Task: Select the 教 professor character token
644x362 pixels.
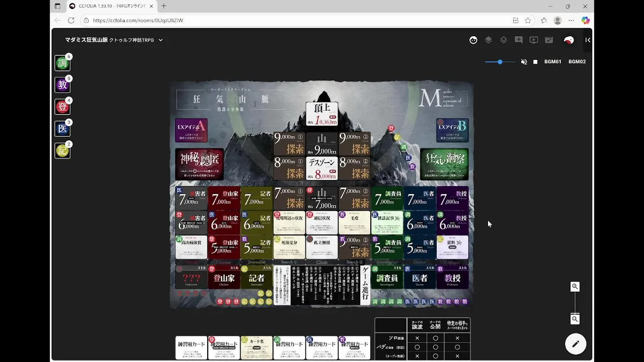Action: pyautogui.click(x=62, y=85)
